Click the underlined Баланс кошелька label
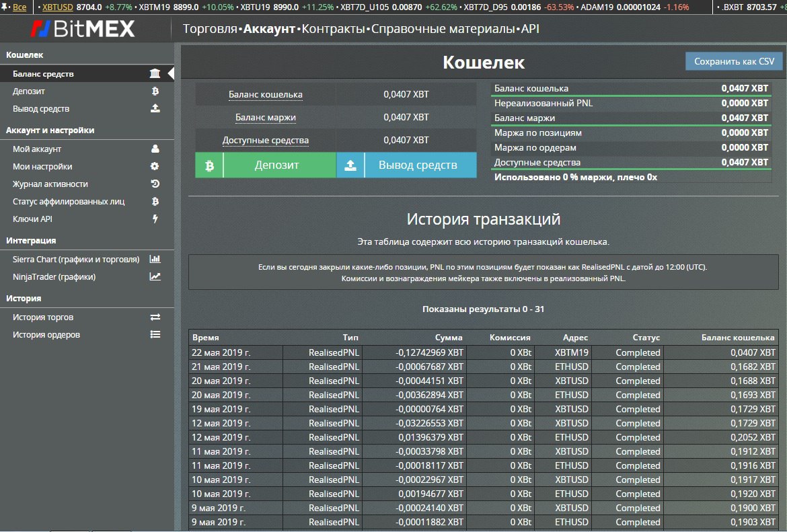787x532 pixels. pos(266,94)
